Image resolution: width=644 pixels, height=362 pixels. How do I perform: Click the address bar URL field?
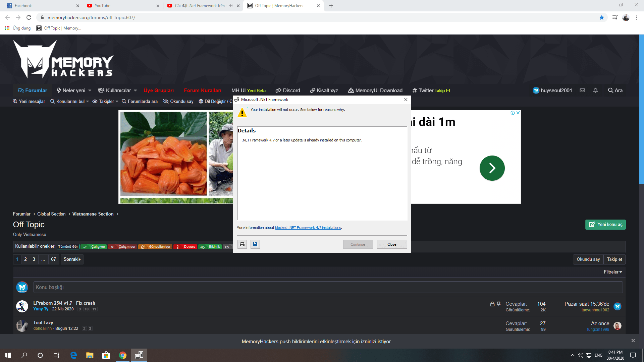319,17
